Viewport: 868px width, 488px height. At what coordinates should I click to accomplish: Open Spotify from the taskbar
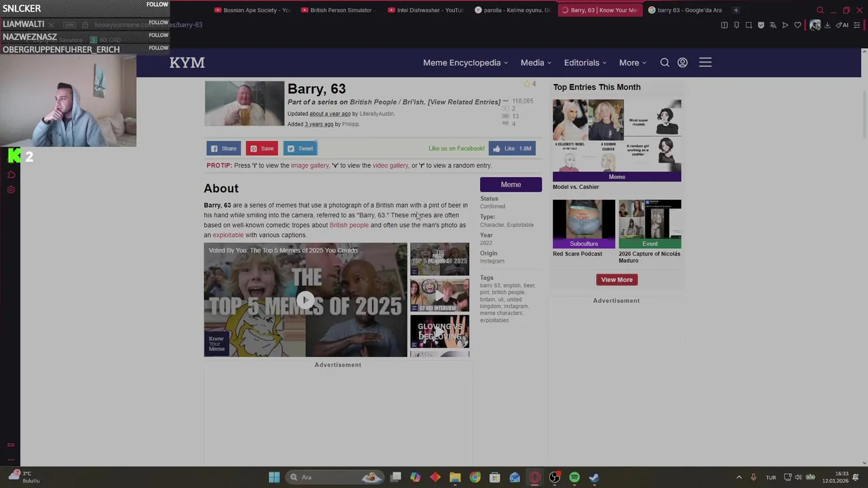click(x=574, y=477)
